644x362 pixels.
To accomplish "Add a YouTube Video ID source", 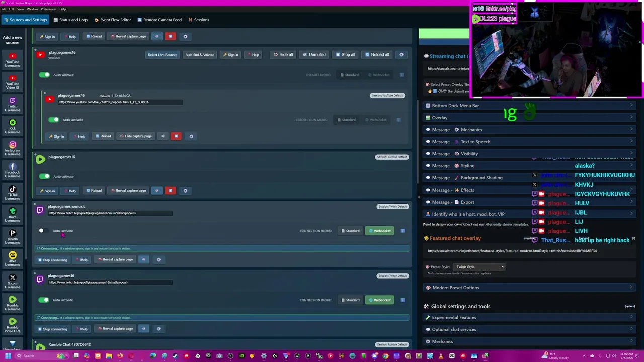I will click(x=13, y=81).
